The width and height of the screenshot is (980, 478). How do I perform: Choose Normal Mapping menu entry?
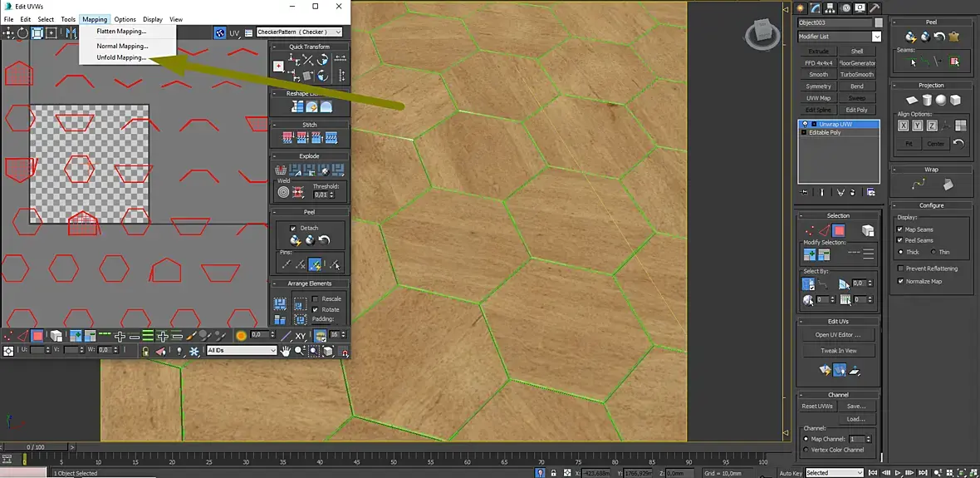coord(122,47)
